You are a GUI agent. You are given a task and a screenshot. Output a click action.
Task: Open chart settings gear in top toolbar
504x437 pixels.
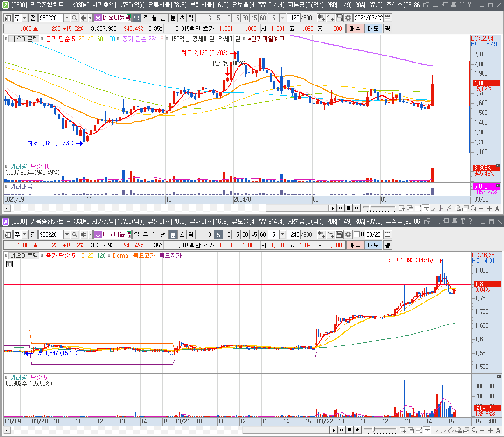coord(348,18)
